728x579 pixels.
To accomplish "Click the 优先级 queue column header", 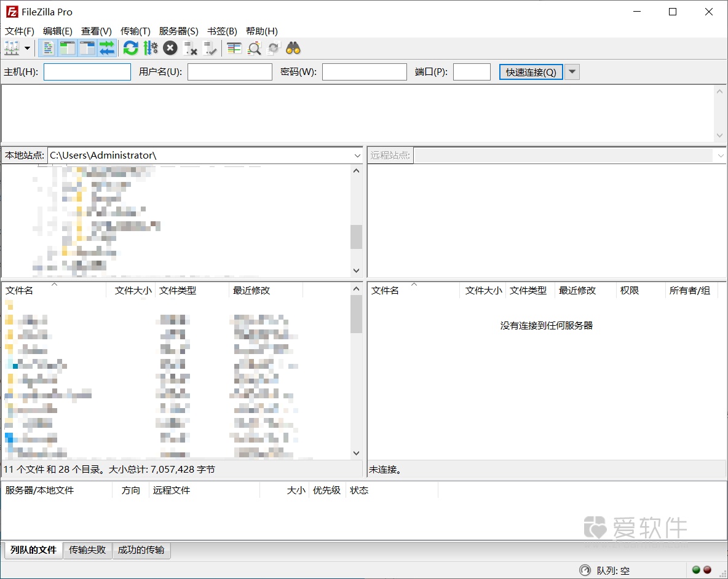I will coord(326,490).
